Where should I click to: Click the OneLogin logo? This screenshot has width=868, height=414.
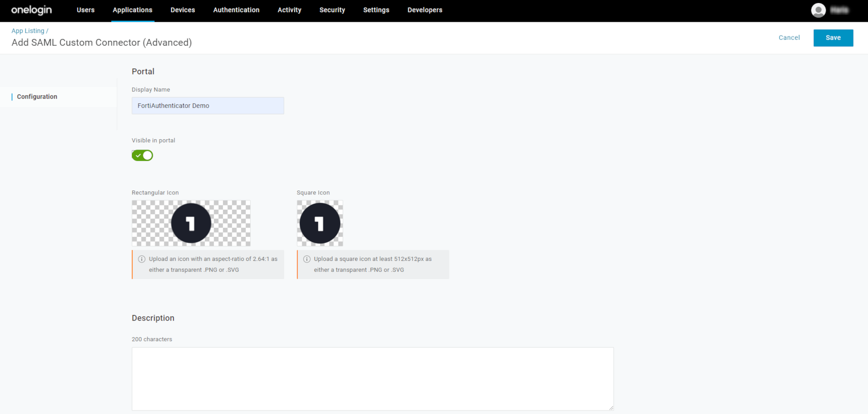(x=32, y=10)
